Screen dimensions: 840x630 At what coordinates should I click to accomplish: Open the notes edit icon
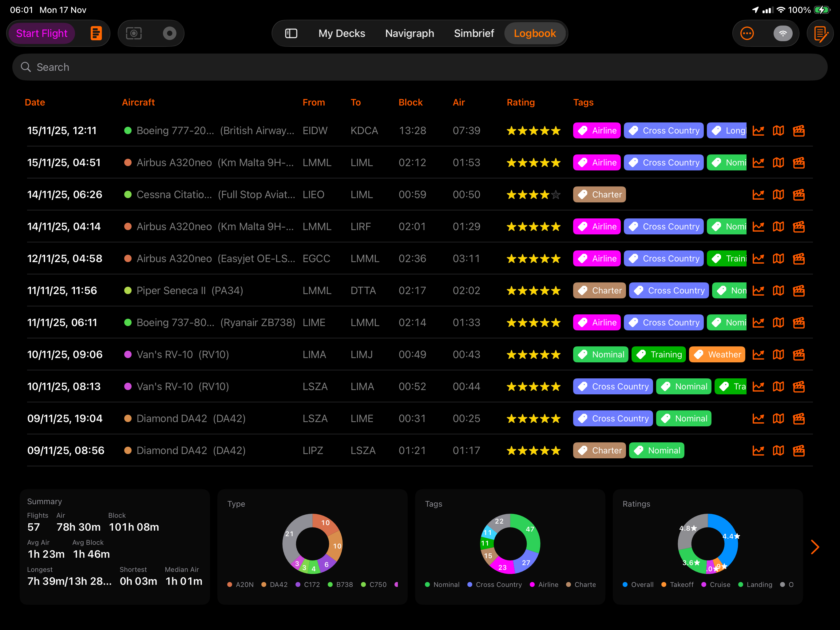821,34
